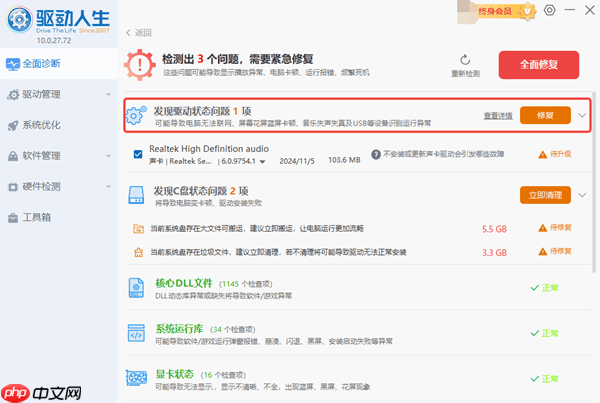Click the C盘 disk status icon
This screenshot has width=600, height=403.
pos(136,195)
